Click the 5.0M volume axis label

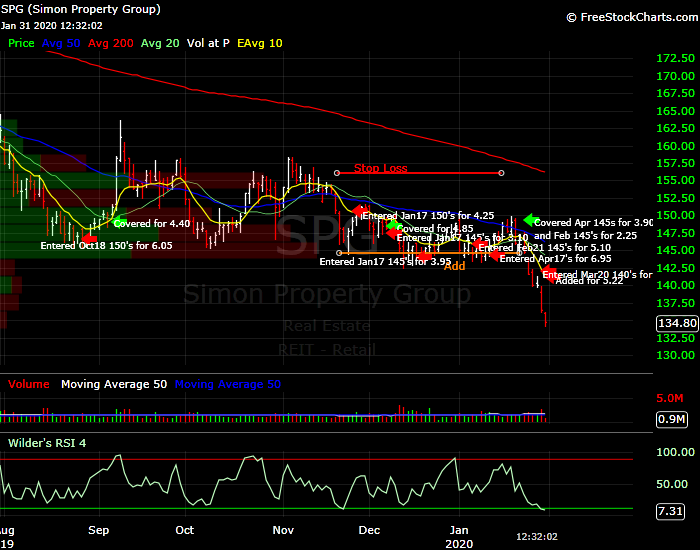[x=670, y=398]
